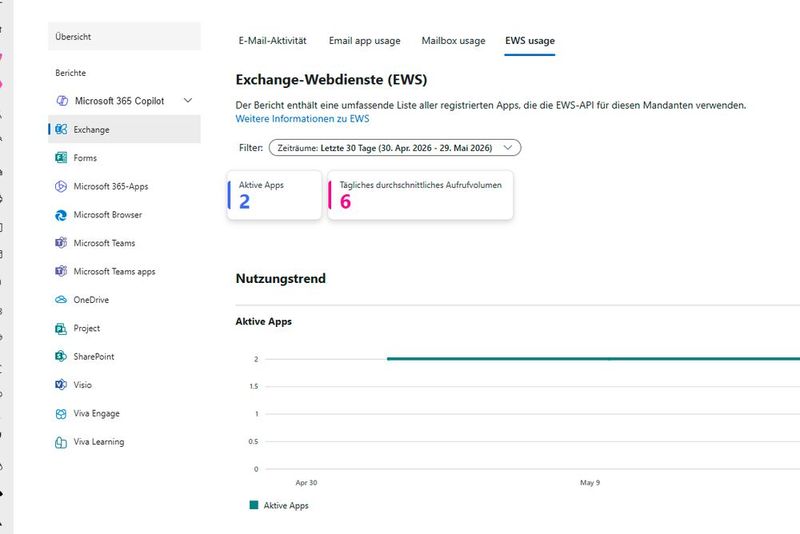Select the Aktive Apps card
The height and width of the screenshot is (534, 800).
point(274,195)
